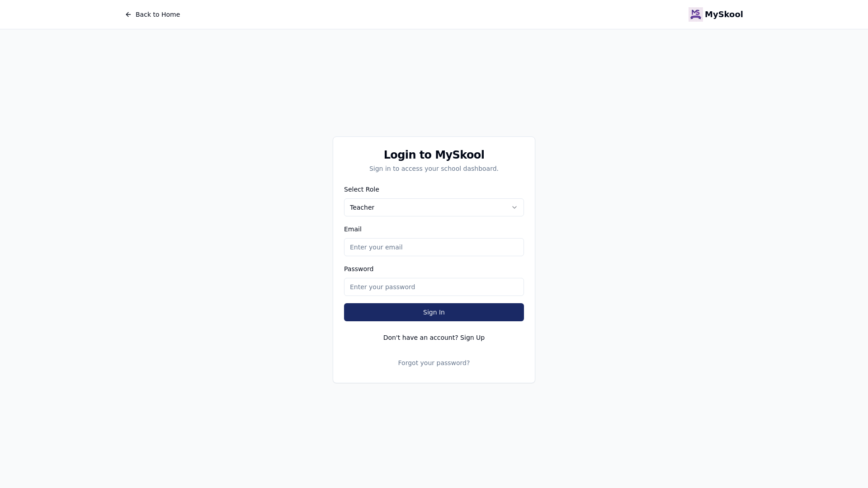This screenshot has height=488, width=868.
Task: Click the school dashboard subtitle text
Action: click(x=434, y=169)
